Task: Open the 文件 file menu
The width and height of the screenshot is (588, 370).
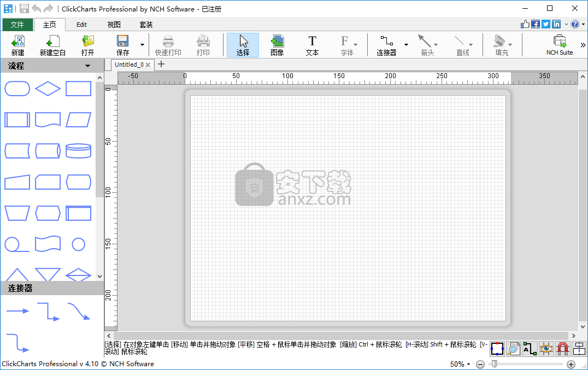Action: tap(17, 25)
